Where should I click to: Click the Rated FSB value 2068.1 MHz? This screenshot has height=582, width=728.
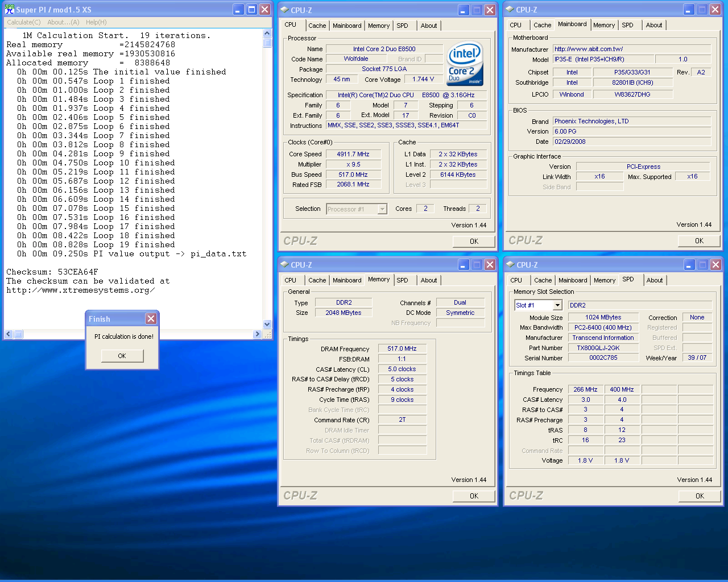[x=353, y=184]
